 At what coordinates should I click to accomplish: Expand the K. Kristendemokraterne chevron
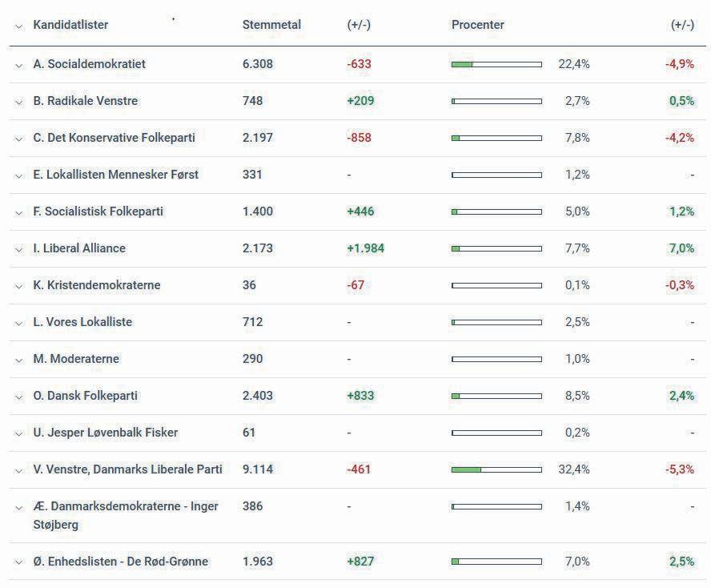point(18,286)
